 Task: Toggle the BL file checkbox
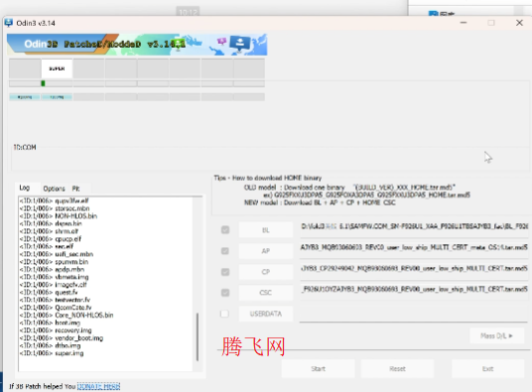point(225,230)
